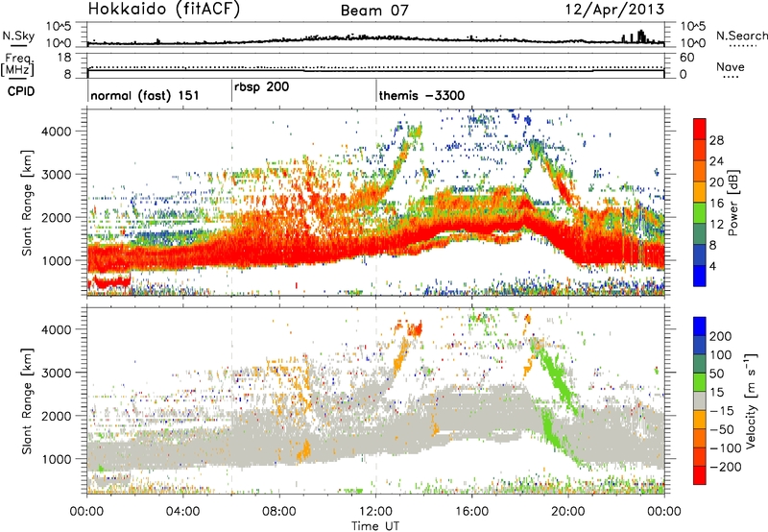Click the 'CPID' row label
This screenshot has height=532, width=768.
21,91
